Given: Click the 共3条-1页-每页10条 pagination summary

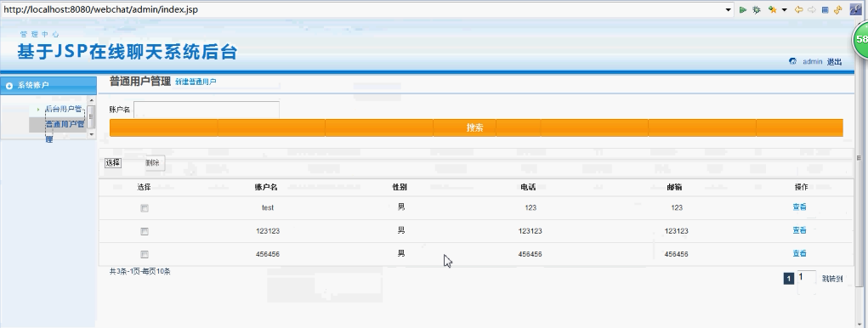Looking at the screenshot, I should 140,272.
